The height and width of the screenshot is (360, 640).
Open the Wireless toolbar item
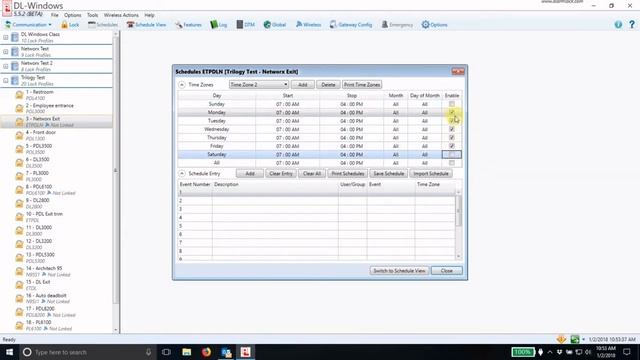[x=308, y=24]
